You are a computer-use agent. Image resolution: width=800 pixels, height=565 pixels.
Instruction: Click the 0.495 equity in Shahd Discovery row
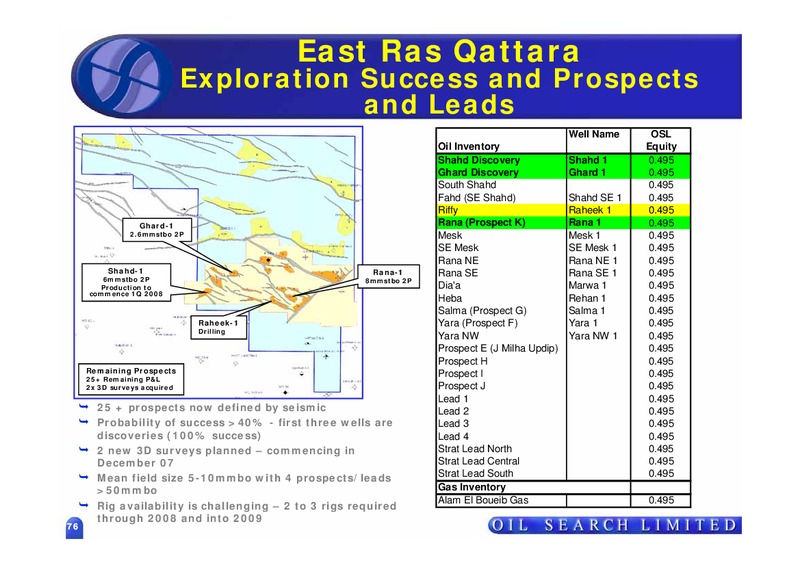pos(661,160)
